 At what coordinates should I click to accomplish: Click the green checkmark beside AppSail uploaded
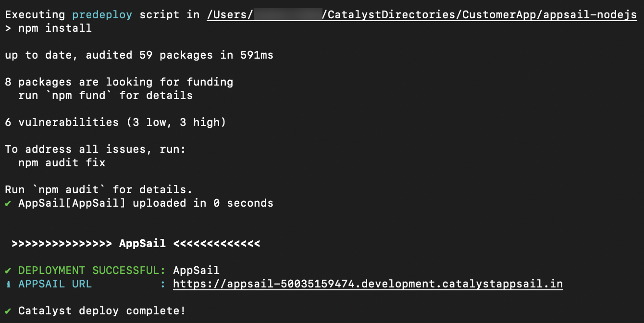pyautogui.click(x=8, y=203)
